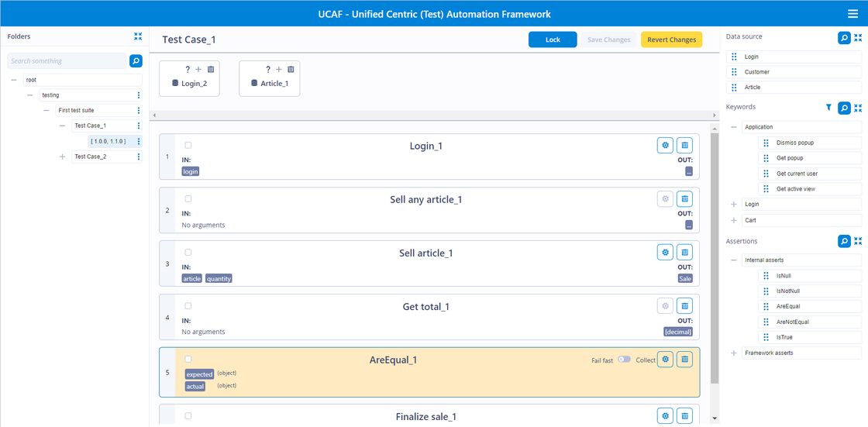Click the Revert Changes button
This screenshot has height=427, width=868.
click(x=671, y=40)
